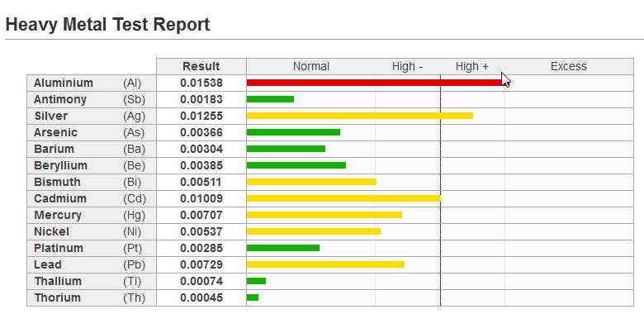Click the Aluminium row label

[x=64, y=83]
